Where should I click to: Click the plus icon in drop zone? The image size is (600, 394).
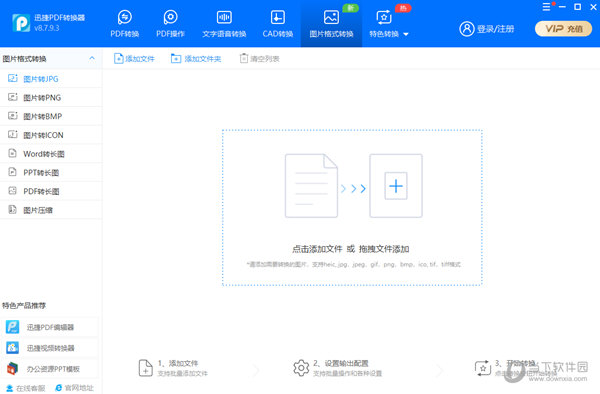coord(396,186)
